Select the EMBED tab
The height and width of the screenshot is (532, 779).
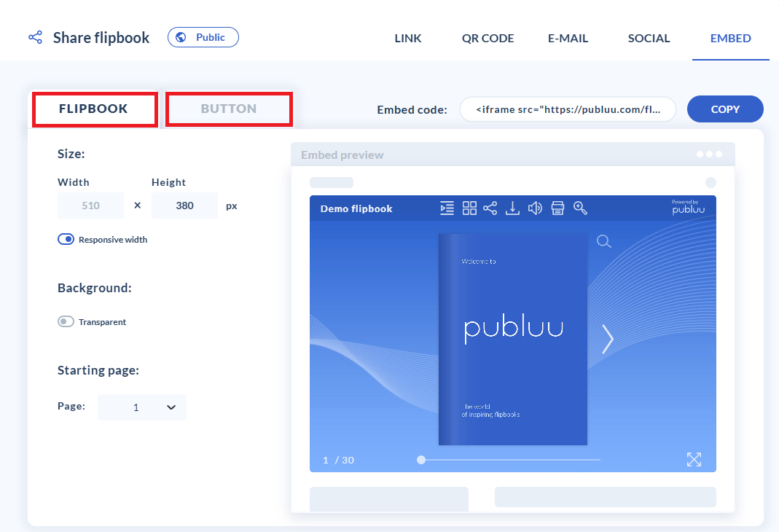[730, 38]
